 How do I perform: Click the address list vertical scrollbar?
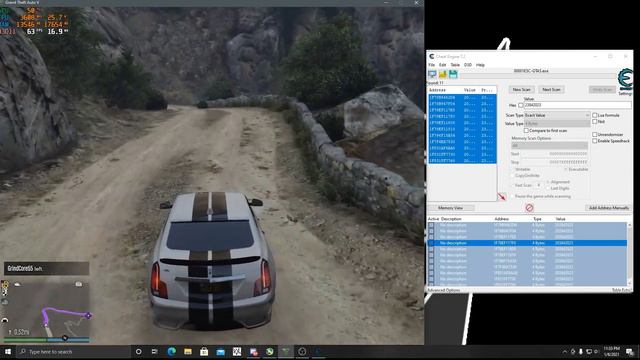(x=629, y=254)
